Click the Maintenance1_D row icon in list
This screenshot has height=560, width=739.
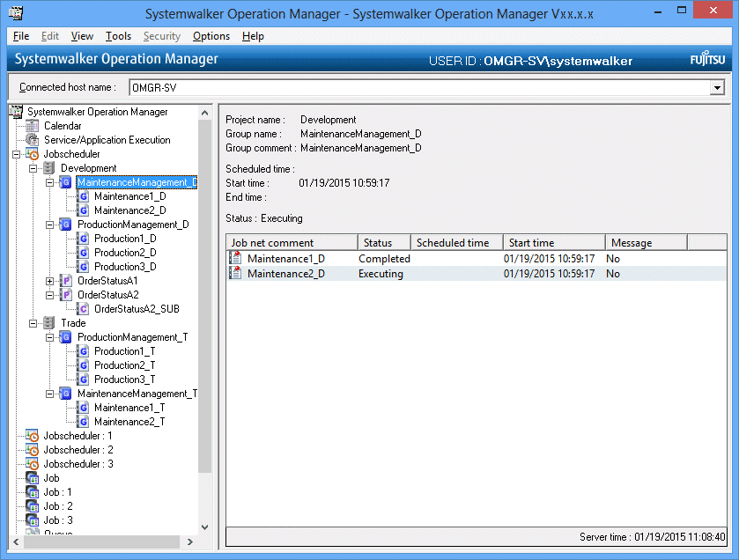235,259
